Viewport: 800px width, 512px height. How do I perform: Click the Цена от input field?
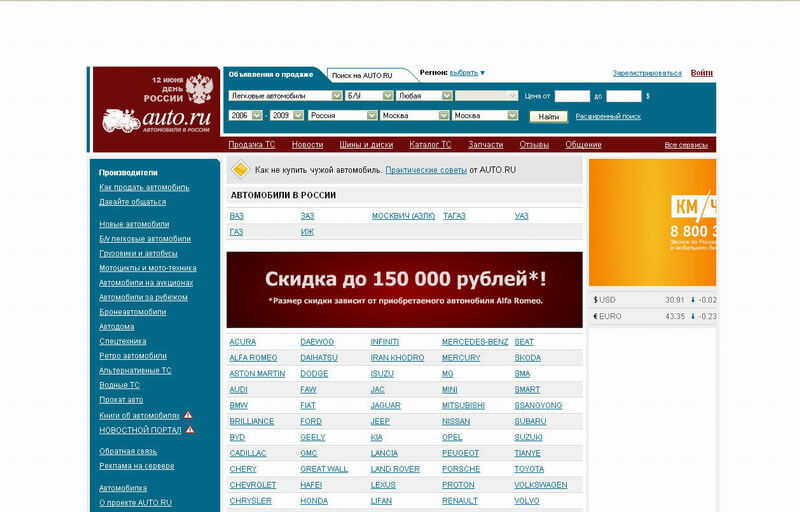click(x=572, y=96)
